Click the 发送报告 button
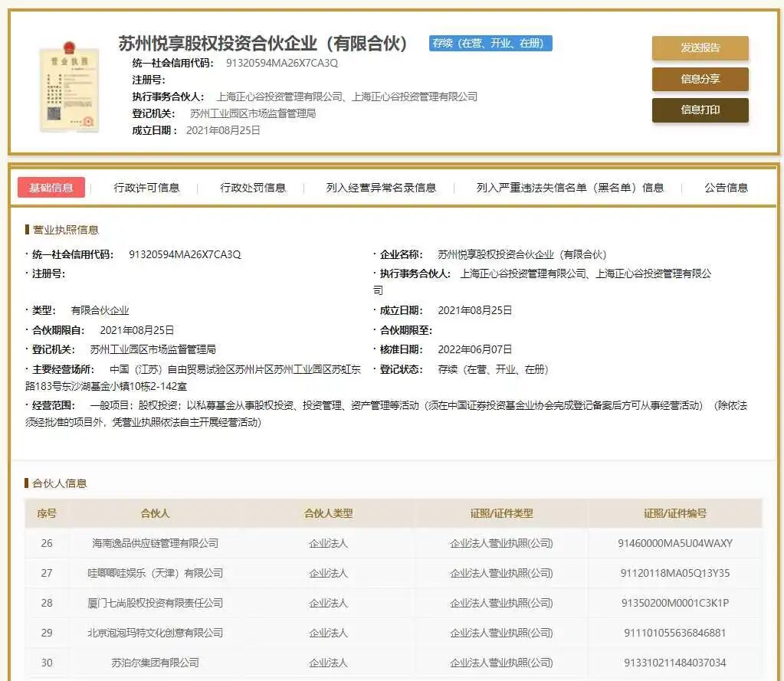 pos(699,47)
